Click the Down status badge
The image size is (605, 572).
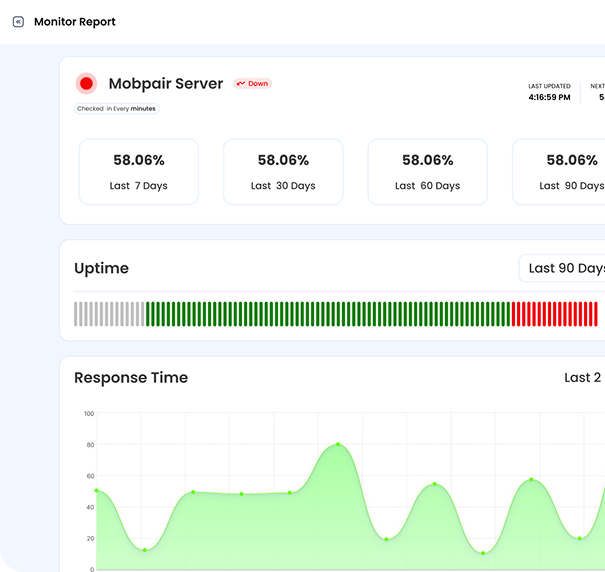tap(253, 83)
